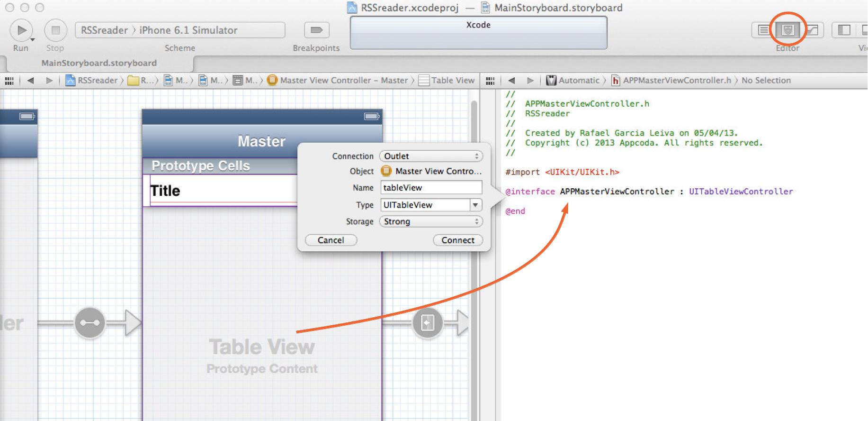Screen dimensions: 868x421
Task: Select the RSSreader scheme selector
Action: [x=105, y=30]
